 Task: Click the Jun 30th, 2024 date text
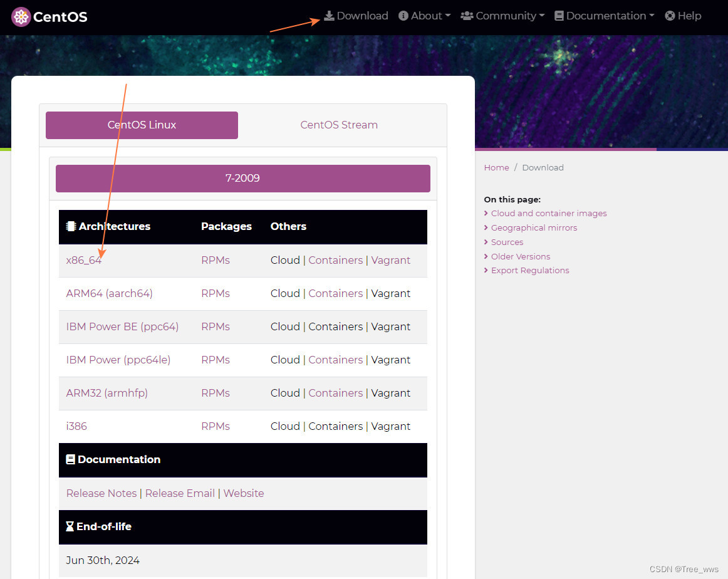[x=103, y=560]
